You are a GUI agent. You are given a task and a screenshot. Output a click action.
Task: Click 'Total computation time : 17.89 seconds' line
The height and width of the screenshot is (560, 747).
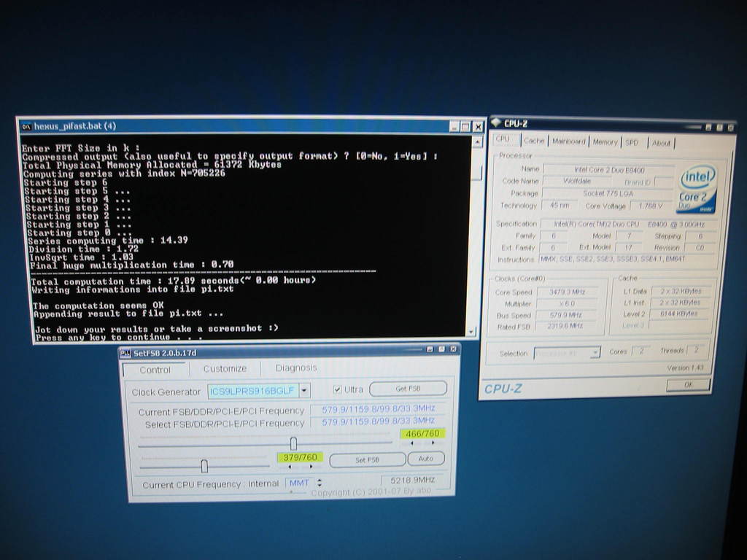coord(174,281)
